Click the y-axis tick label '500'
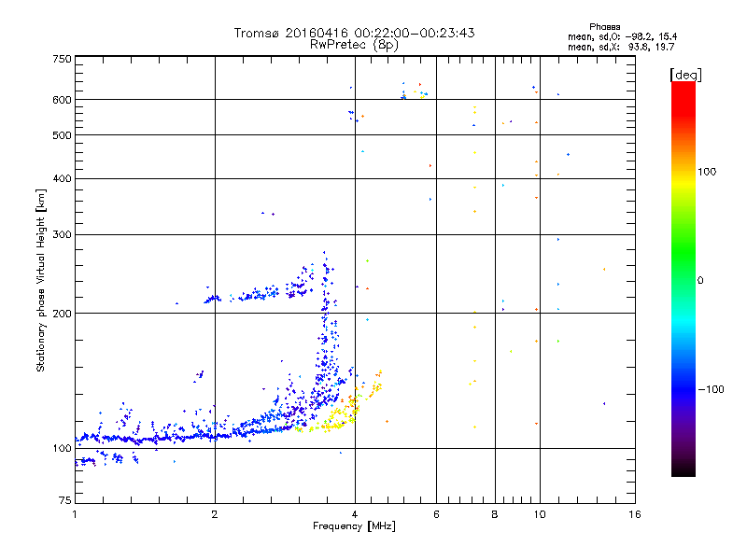The width and height of the screenshot is (747, 560). coord(62,135)
